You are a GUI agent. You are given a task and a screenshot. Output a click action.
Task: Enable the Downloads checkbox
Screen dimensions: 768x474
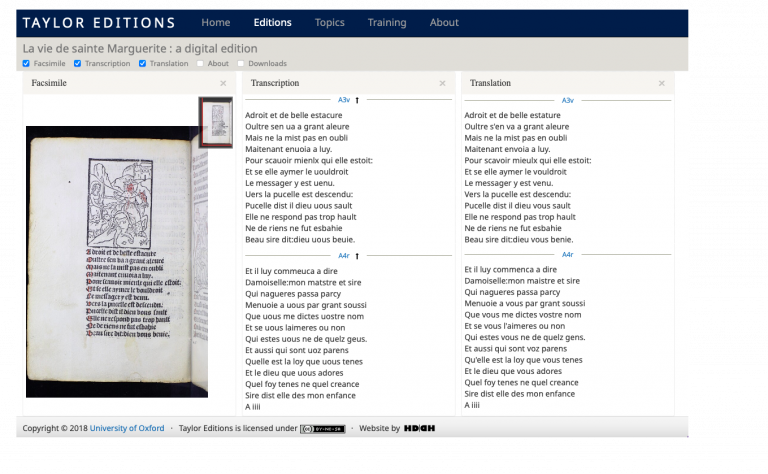[x=240, y=64]
